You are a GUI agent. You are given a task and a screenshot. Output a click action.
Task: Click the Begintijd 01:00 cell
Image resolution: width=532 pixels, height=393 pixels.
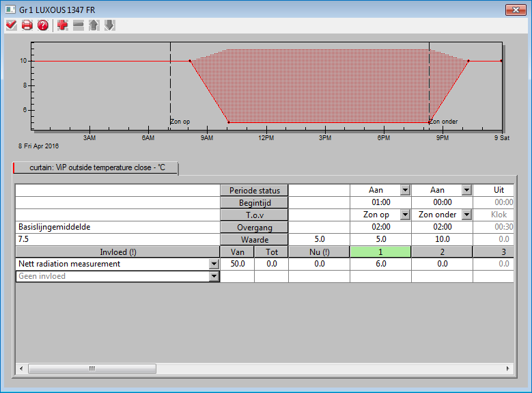[x=380, y=202]
